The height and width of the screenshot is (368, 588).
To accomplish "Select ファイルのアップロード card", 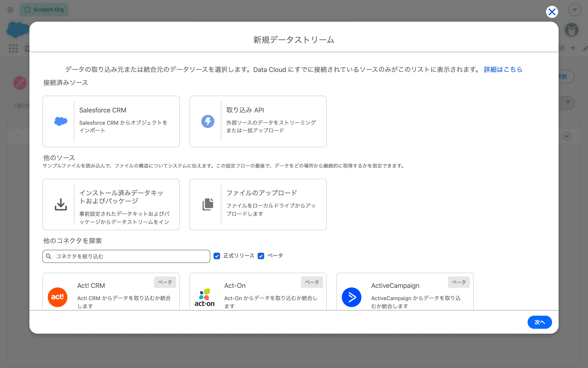I will (258, 204).
